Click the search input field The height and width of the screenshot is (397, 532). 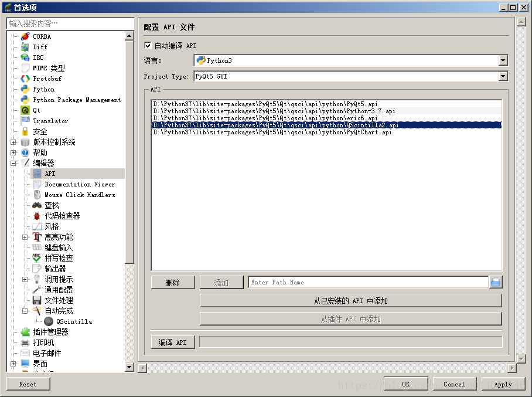[x=70, y=23]
